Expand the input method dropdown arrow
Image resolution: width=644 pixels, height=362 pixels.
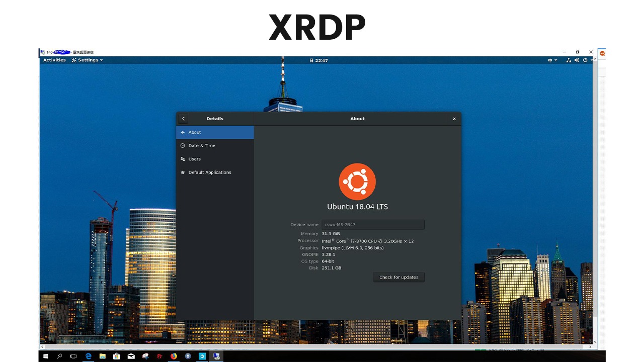[555, 60]
